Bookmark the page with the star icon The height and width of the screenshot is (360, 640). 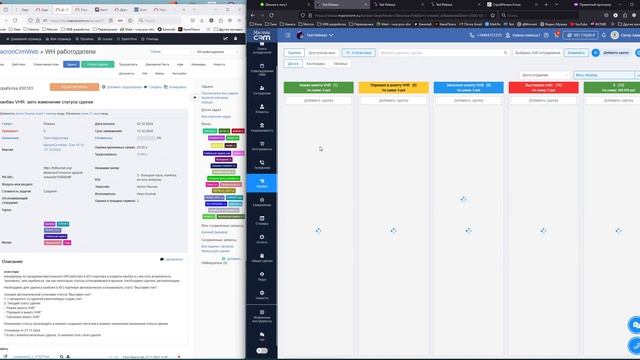(x=493, y=15)
